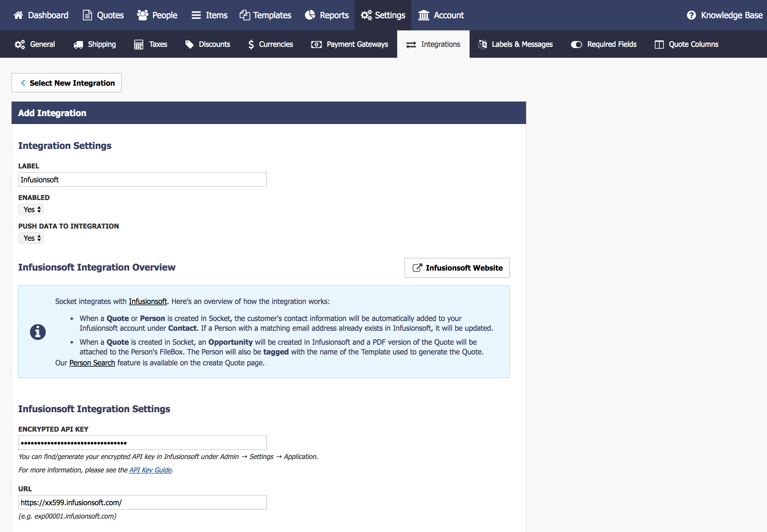
Task: Open the Push Data To Integration dropdown
Action: [x=31, y=238]
